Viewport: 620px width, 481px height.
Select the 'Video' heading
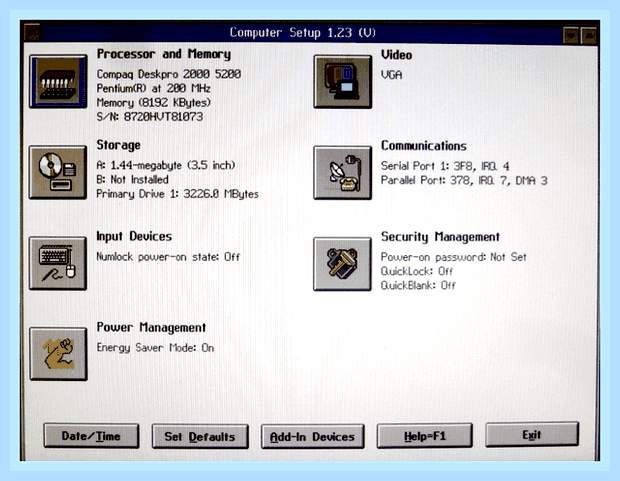pyautogui.click(x=397, y=55)
